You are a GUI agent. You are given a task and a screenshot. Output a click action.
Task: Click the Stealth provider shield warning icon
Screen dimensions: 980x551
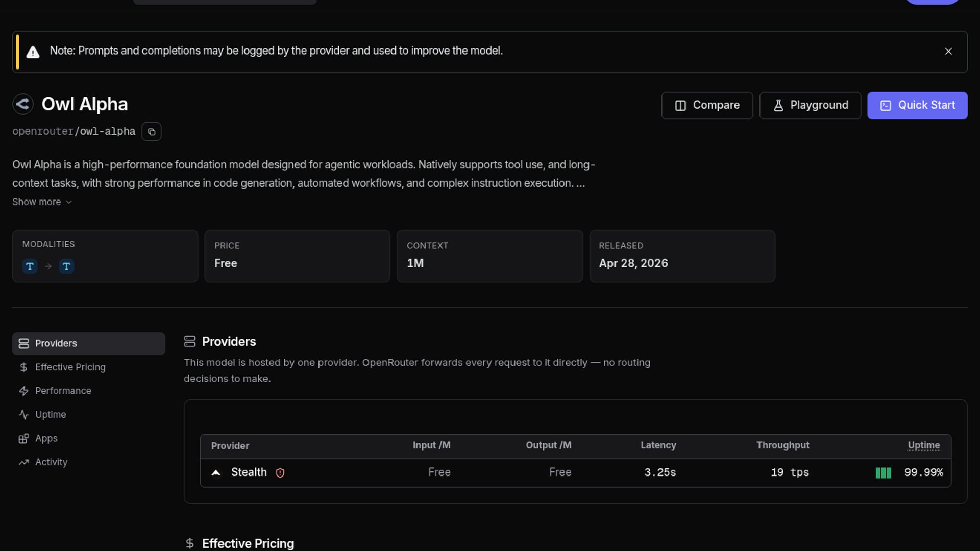click(280, 473)
